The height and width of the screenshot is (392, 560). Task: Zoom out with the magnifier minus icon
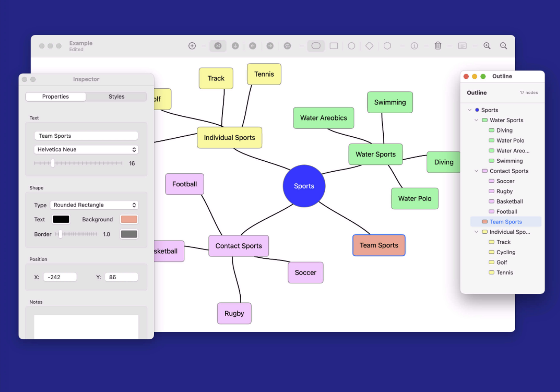pos(503,46)
